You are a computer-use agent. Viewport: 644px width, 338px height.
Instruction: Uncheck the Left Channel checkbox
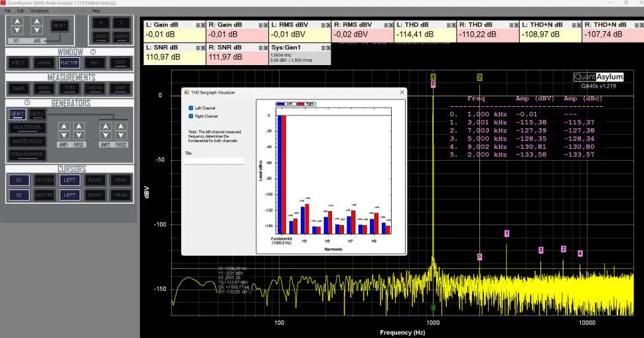pyautogui.click(x=192, y=108)
